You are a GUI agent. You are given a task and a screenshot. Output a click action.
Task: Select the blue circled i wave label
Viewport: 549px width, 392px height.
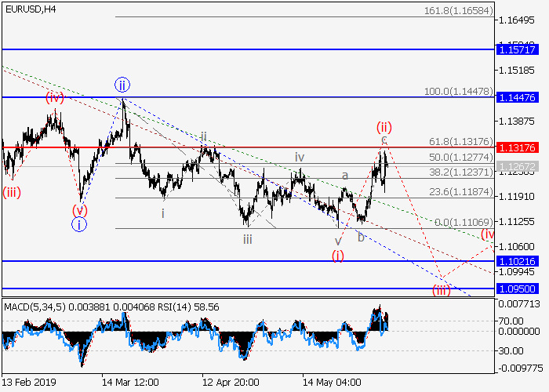point(78,225)
